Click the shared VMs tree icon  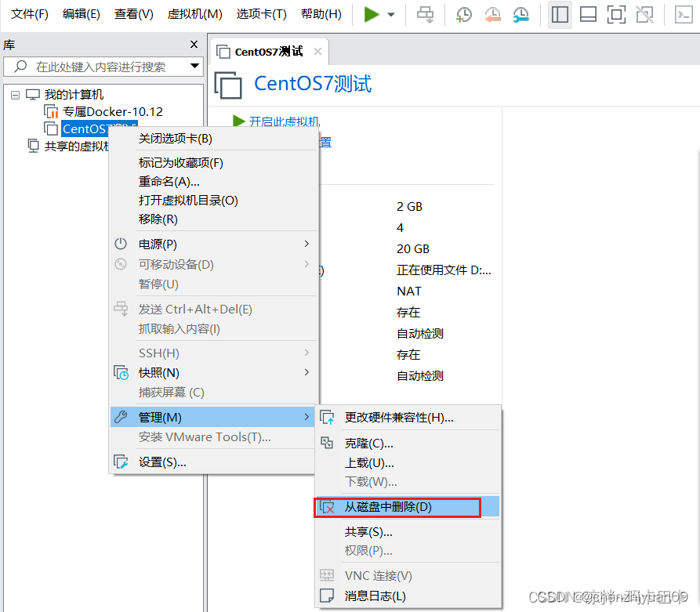click(33, 146)
